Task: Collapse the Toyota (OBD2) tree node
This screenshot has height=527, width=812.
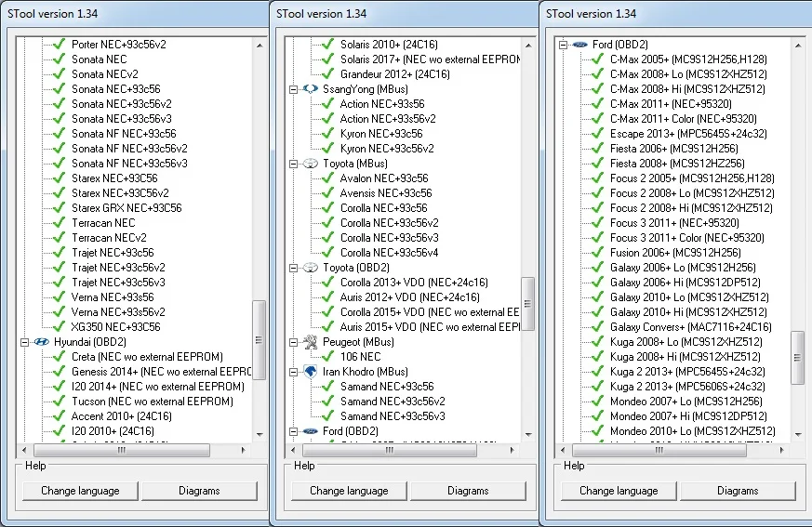Action: (293, 269)
